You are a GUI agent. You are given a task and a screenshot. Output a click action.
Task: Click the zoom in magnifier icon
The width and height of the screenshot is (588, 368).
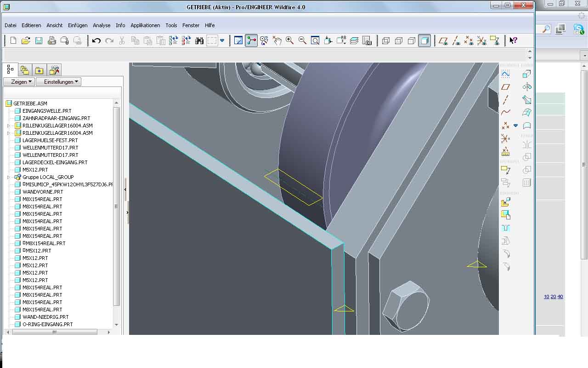tap(290, 40)
